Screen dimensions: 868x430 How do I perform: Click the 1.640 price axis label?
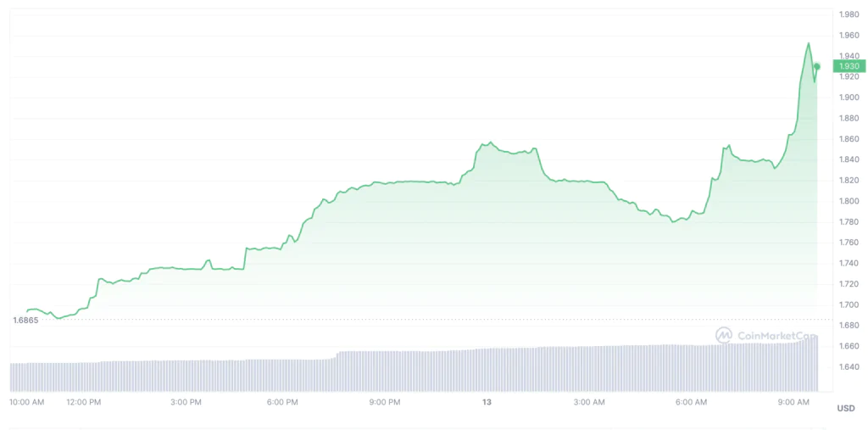pyautogui.click(x=849, y=366)
